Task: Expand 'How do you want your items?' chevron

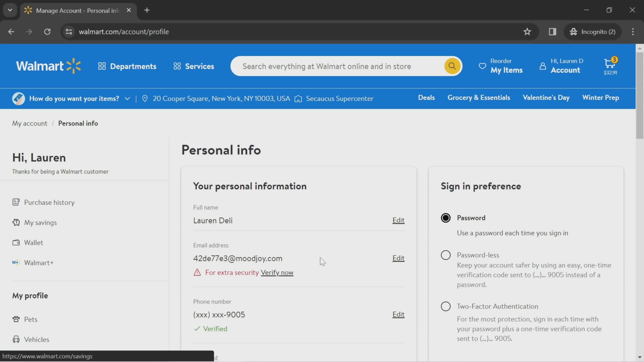Action: (127, 98)
